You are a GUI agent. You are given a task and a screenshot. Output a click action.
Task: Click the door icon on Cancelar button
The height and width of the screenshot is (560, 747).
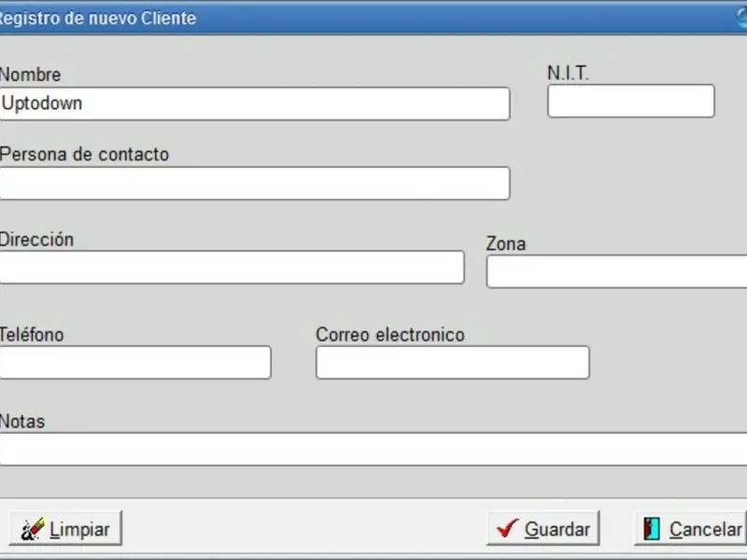click(x=651, y=528)
